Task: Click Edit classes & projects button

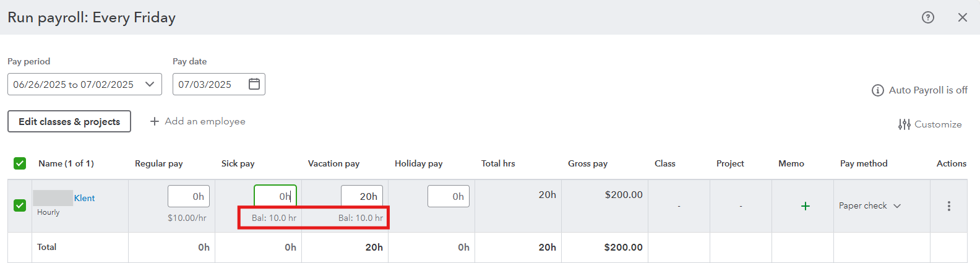Action: [69, 121]
